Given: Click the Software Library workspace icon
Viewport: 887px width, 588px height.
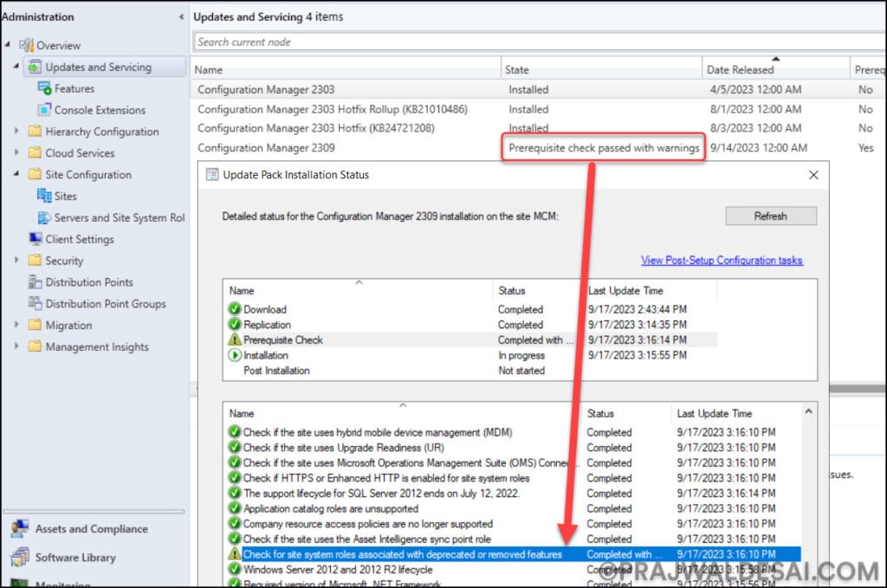Looking at the screenshot, I should [20, 557].
